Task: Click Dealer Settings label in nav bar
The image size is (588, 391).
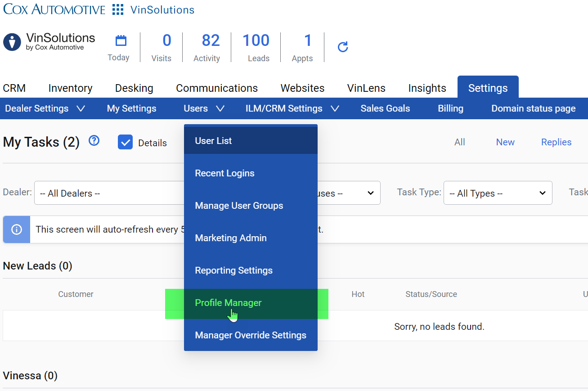Action: (x=37, y=108)
